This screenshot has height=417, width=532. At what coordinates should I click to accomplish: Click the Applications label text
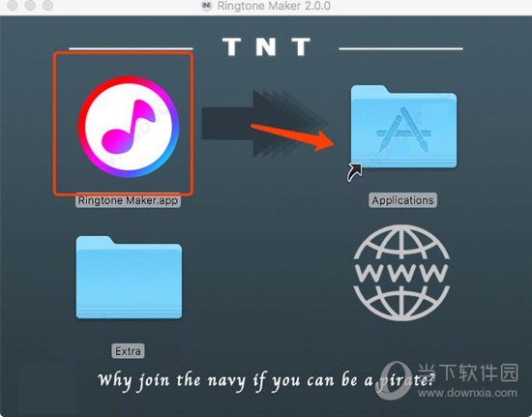point(402,200)
